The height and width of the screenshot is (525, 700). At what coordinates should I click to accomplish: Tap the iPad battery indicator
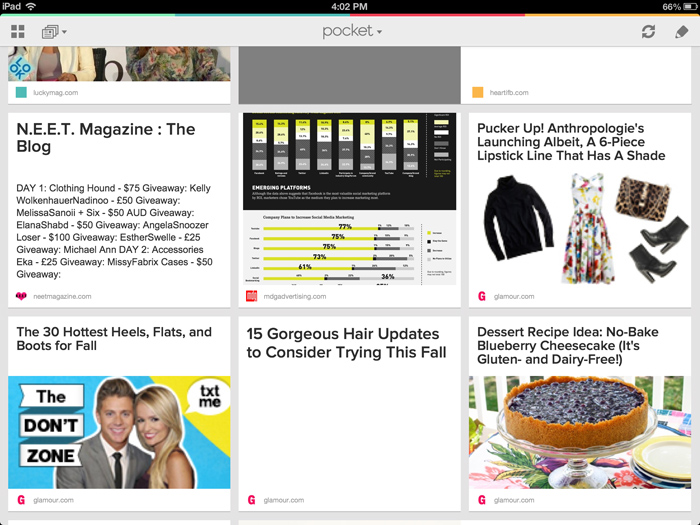[685, 7]
